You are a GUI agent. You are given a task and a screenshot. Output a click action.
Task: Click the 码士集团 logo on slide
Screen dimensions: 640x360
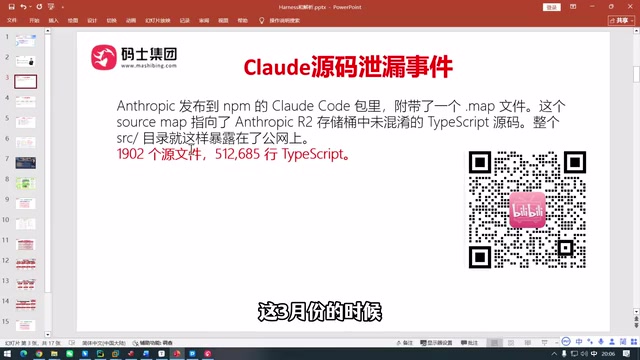coord(134,58)
